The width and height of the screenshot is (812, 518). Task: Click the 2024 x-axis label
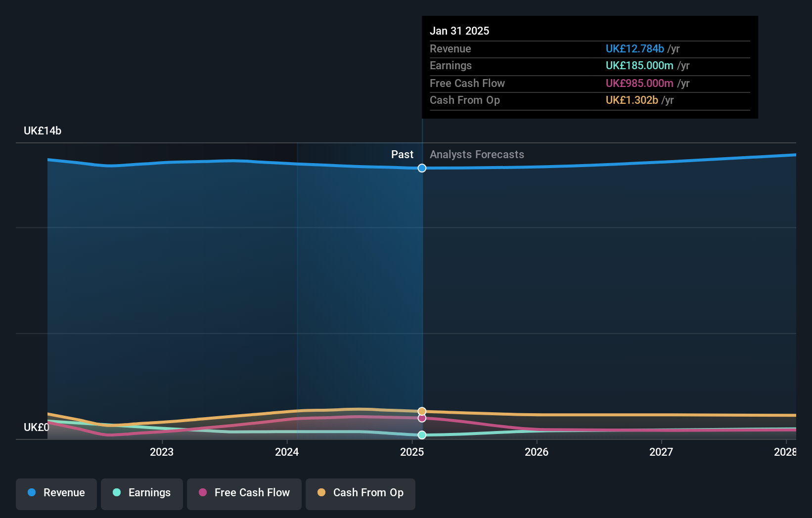click(x=287, y=452)
